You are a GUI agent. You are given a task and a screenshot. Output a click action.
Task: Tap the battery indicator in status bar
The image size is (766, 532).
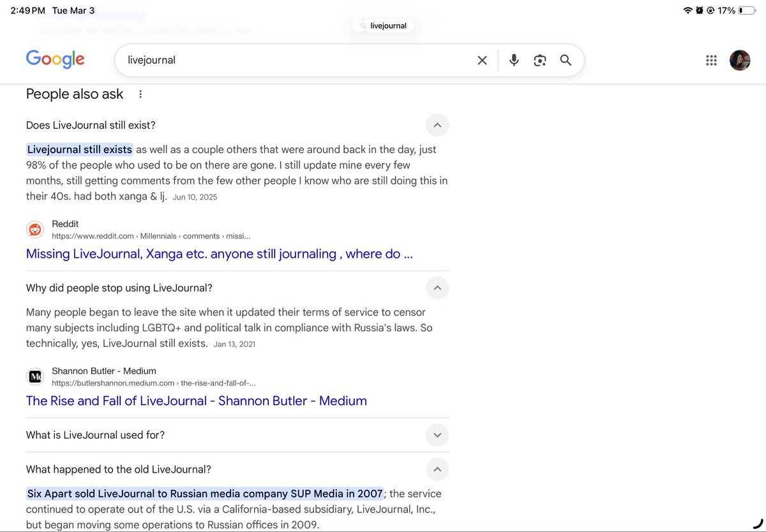coord(746,10)
